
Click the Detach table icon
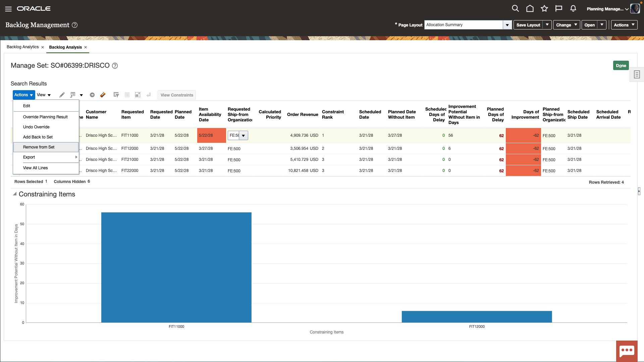tap(138, 95)
